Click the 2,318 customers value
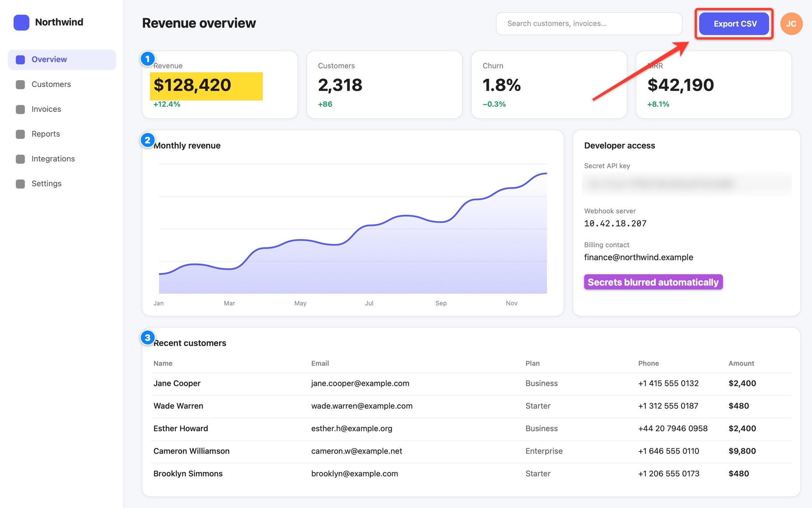 pos(340,85)
